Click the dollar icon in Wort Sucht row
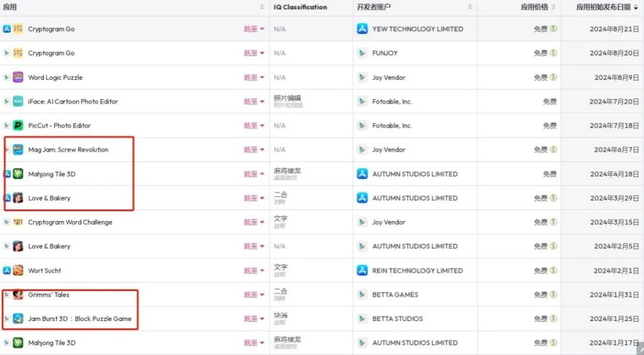 pyautogui.click(x=553, y=270)
